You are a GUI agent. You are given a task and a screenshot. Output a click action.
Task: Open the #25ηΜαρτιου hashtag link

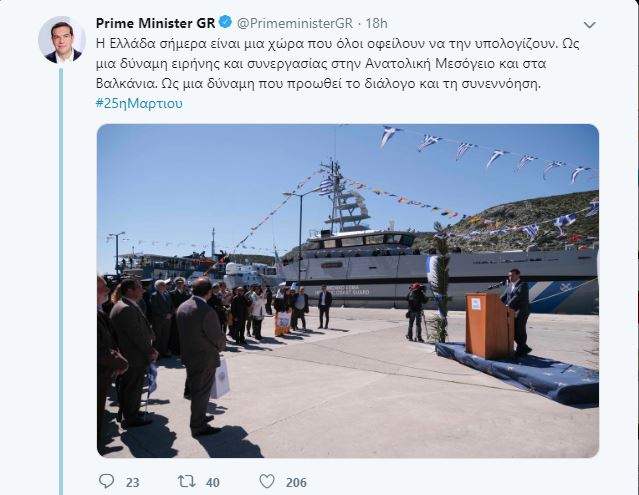(x=139, y=103)
